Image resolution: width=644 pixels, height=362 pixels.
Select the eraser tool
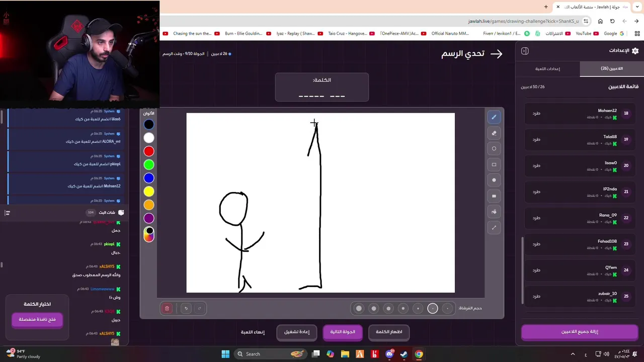[494, 133]
